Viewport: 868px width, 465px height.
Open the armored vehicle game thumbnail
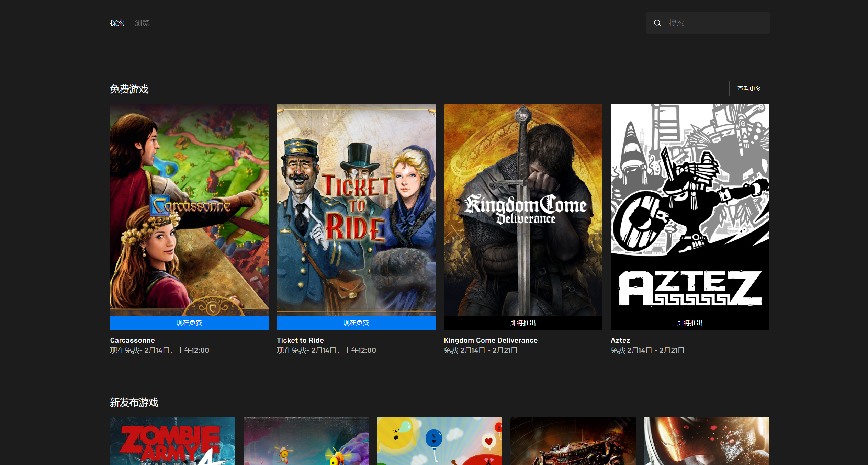point(573,441)
